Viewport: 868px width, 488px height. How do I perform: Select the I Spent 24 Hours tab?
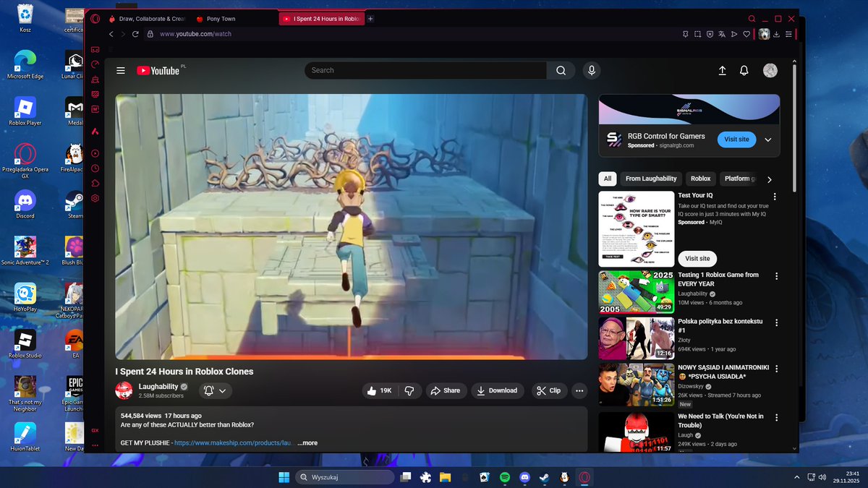click(x=321, y=19)
